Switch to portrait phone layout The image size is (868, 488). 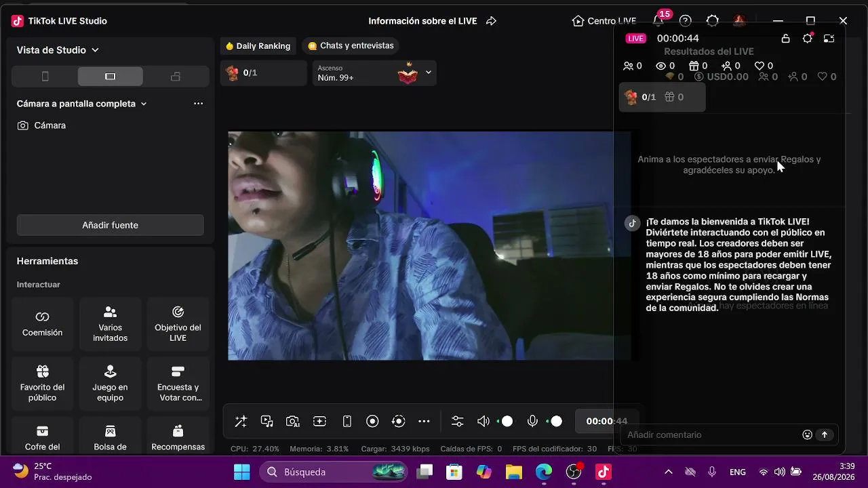point(45,77)
